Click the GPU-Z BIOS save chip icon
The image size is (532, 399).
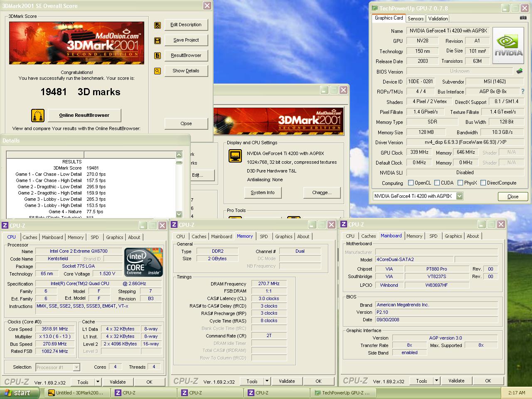519,71
